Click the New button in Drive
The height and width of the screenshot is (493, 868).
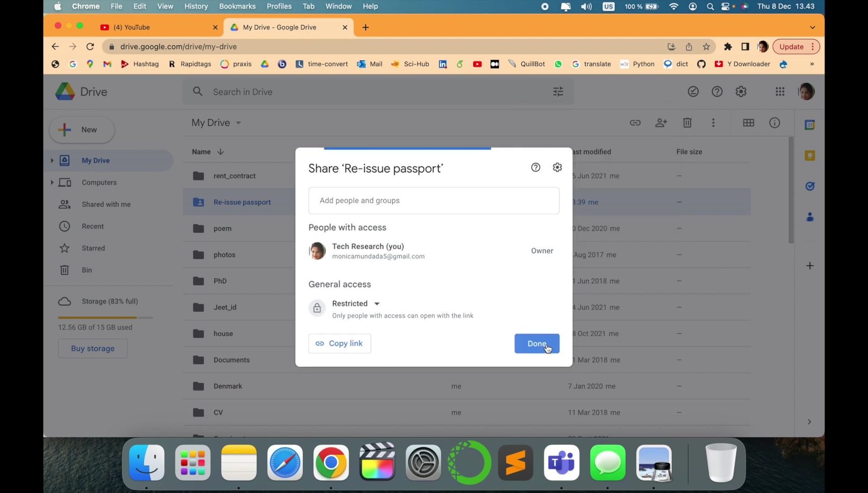point(82,130)
